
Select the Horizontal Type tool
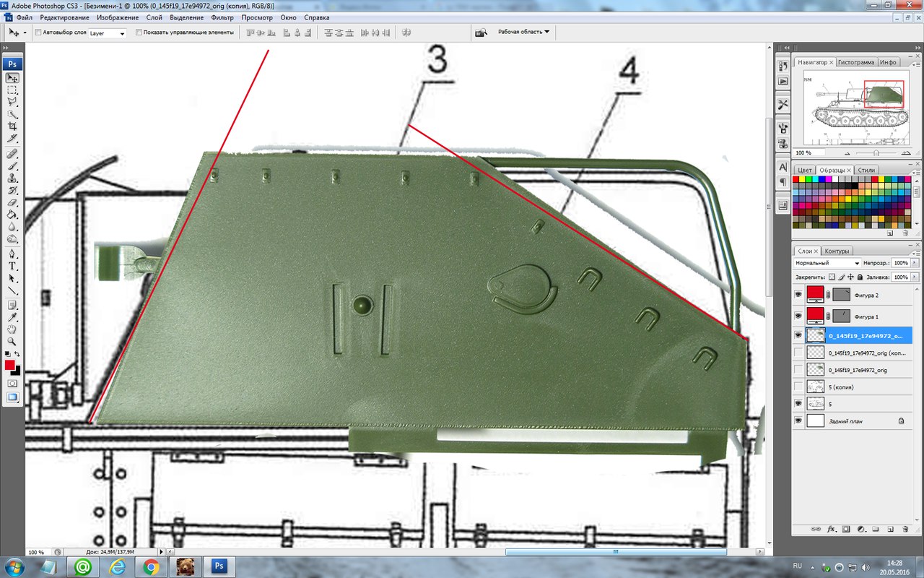[x=12, y=266]
